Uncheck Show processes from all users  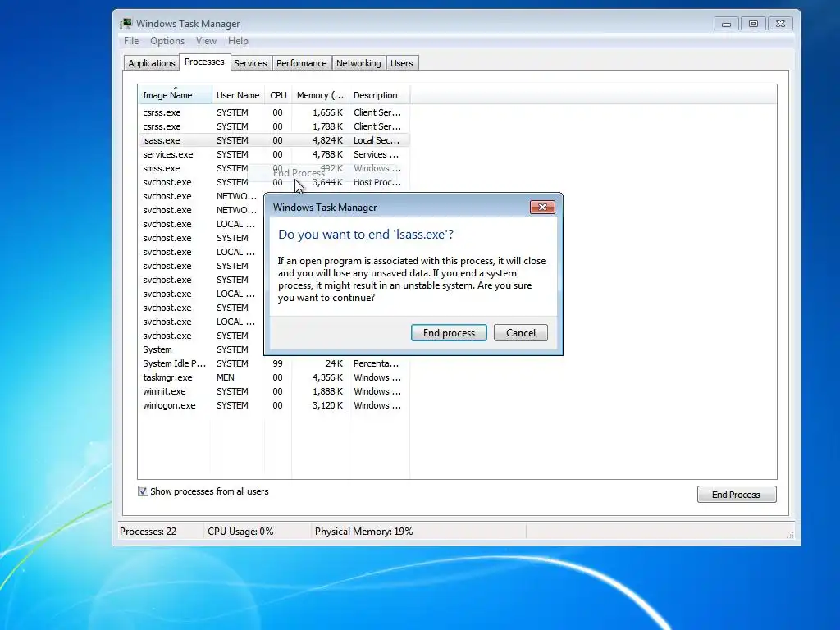(x=143, y=491)
